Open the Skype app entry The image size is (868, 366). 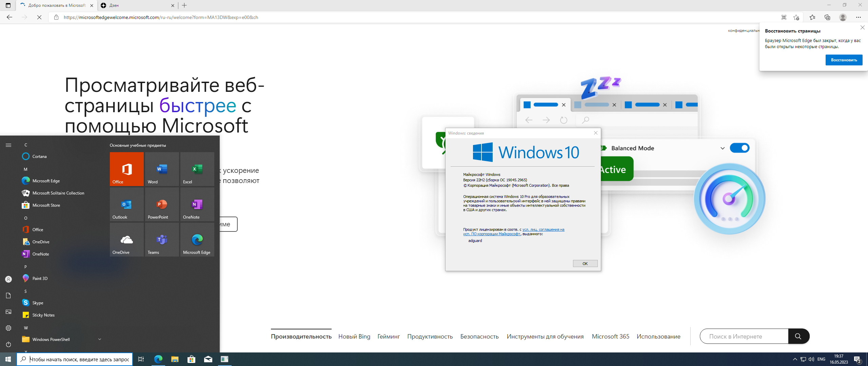click(38, 303)
